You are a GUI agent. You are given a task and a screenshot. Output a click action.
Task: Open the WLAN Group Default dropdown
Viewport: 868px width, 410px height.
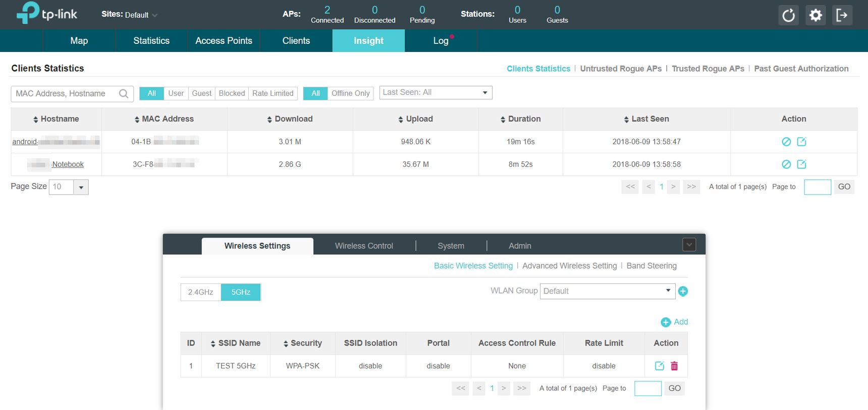(x=608, y=291)
